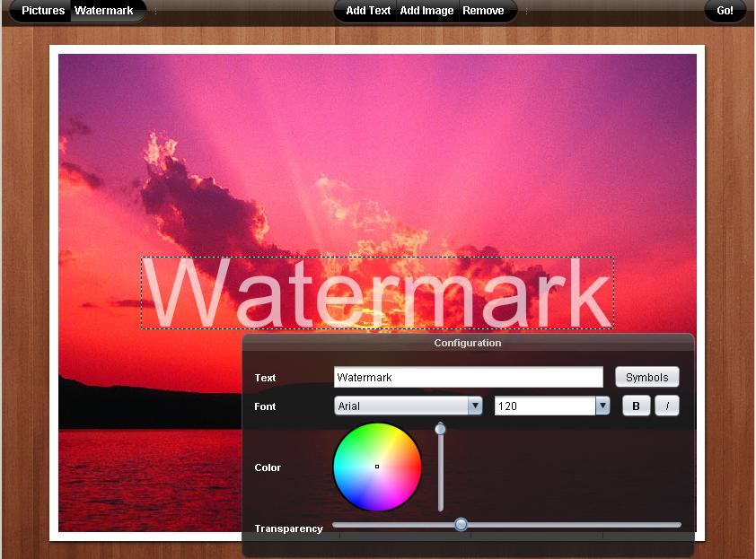Toggle italic formatting for the watermark text
The image size is (756, 559).
point(667,405)
